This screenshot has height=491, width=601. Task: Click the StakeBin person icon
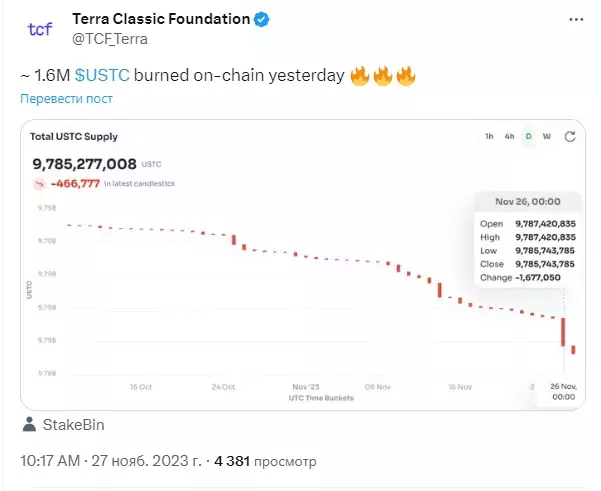click(29, 425)
